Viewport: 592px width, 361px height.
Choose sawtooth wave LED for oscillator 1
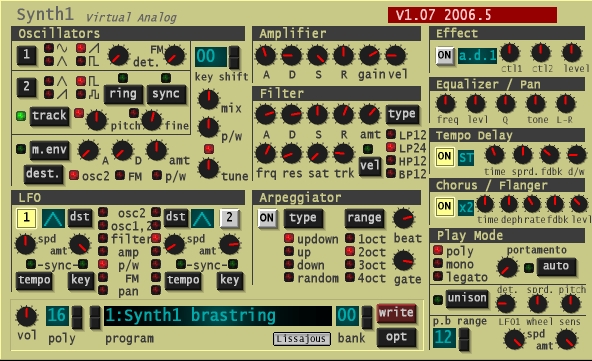(x=81, y=48)
